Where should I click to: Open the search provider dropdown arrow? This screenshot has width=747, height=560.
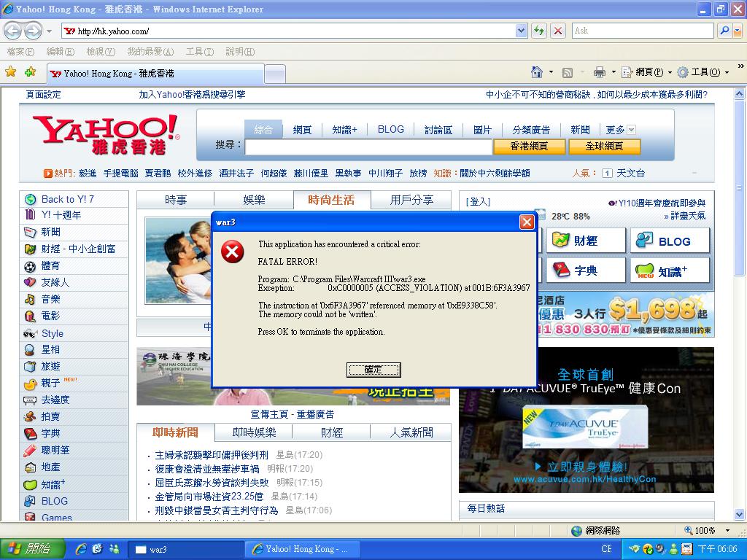[737, 31]
